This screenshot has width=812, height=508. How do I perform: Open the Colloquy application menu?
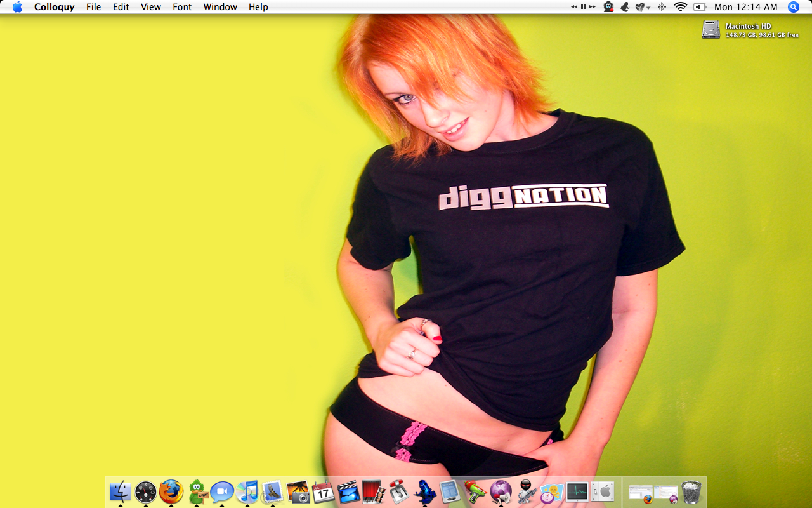[x=54, y=7]
